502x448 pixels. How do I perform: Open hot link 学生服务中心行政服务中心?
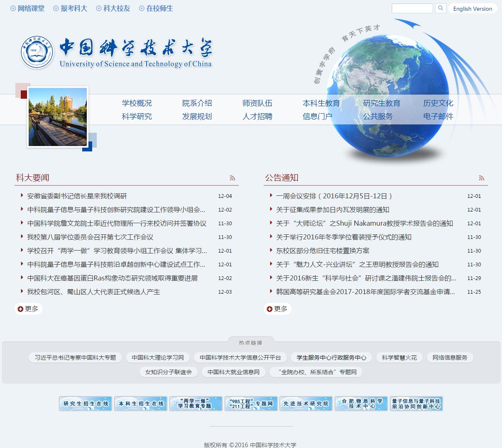(x=331, y=358)
